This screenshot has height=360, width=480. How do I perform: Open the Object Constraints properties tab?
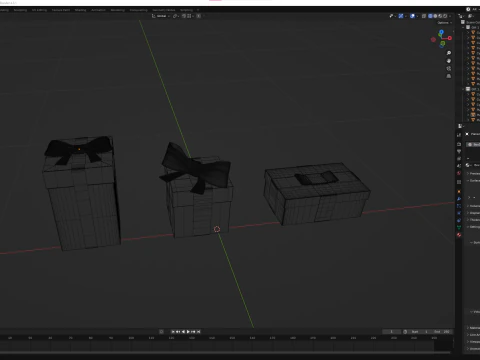[x=459, y=220]
